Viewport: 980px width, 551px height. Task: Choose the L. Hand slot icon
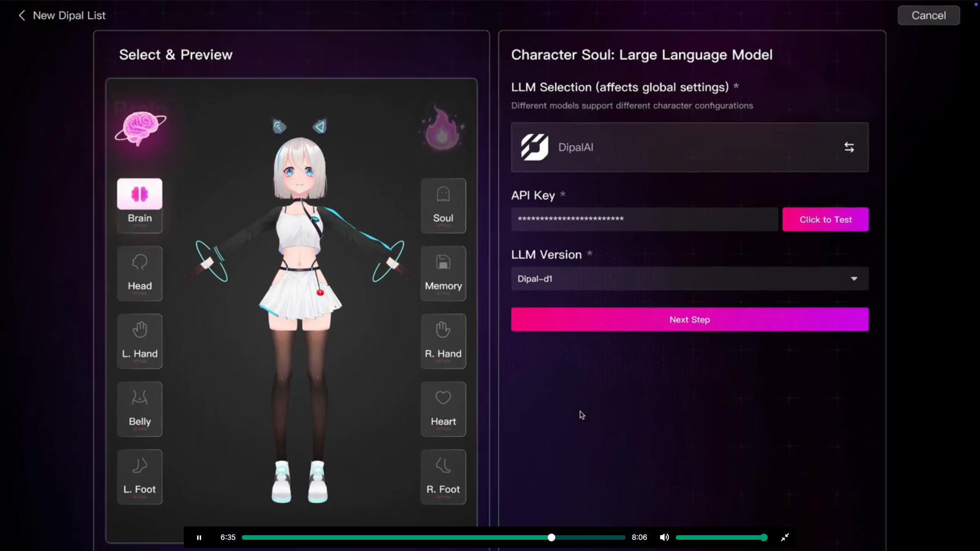[x=139, y=331]
